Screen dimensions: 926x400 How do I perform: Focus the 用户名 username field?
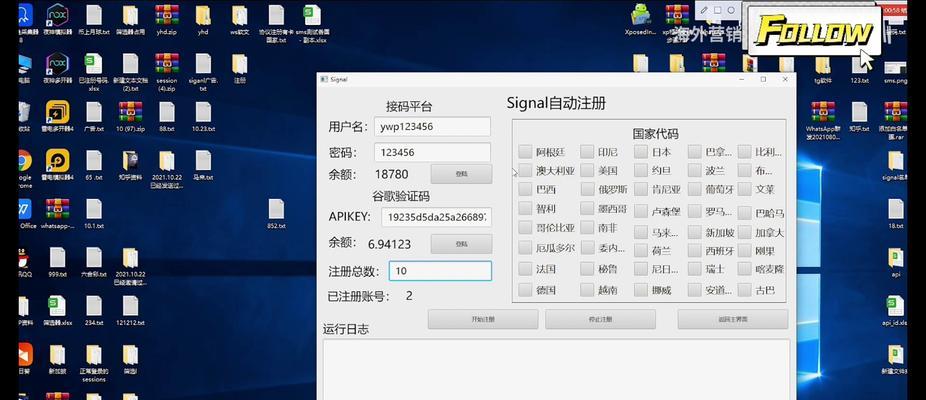tap(432, 126)
